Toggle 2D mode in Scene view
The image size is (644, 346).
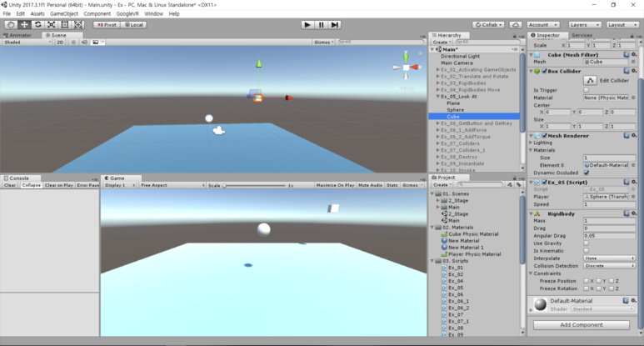click(x=60, y=43)
